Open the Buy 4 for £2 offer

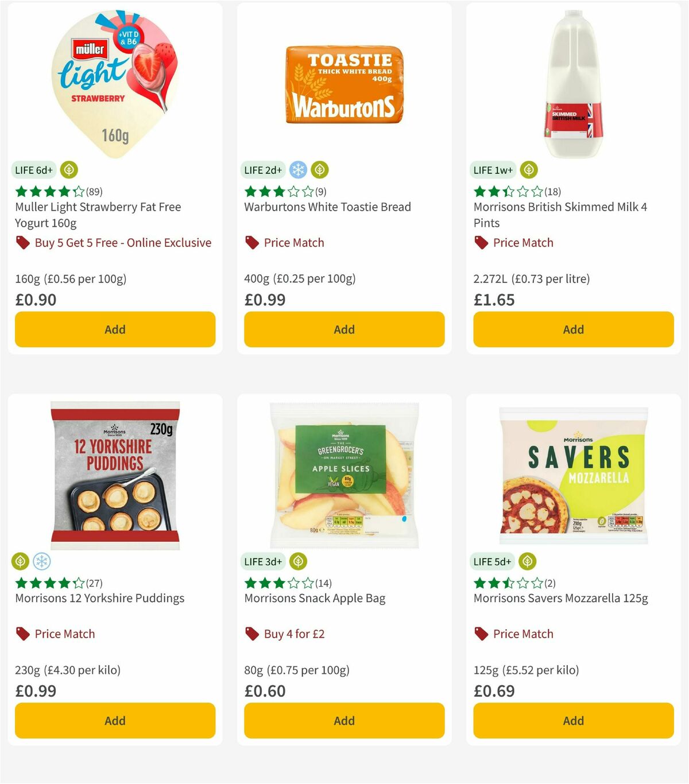coord(292,634)
